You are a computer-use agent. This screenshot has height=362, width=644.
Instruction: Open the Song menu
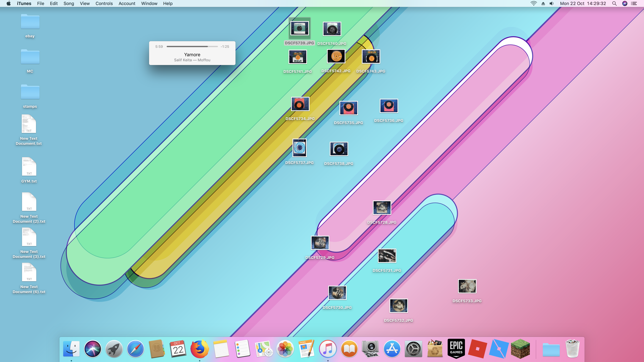[x=69, y=3]
